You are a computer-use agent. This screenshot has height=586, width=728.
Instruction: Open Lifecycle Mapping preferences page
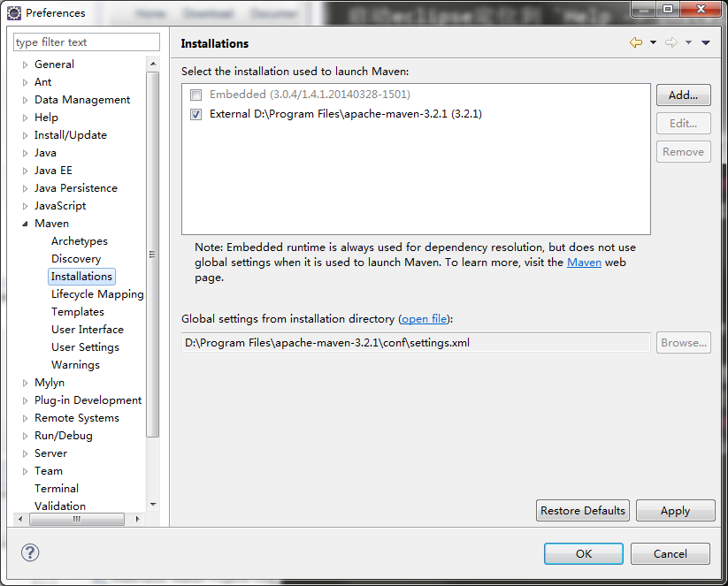pos(97,294)
